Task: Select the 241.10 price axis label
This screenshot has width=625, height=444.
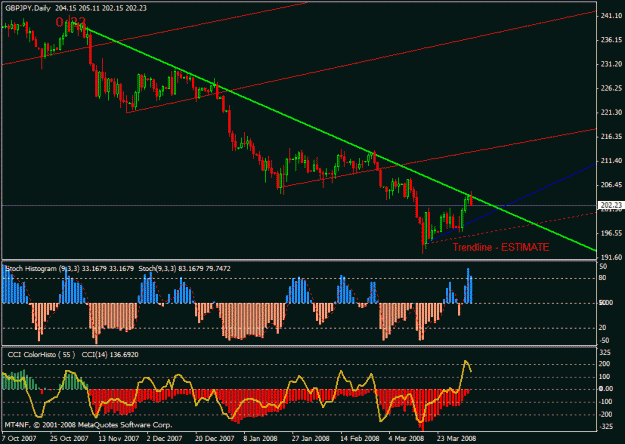Action: tap(611, 16)
